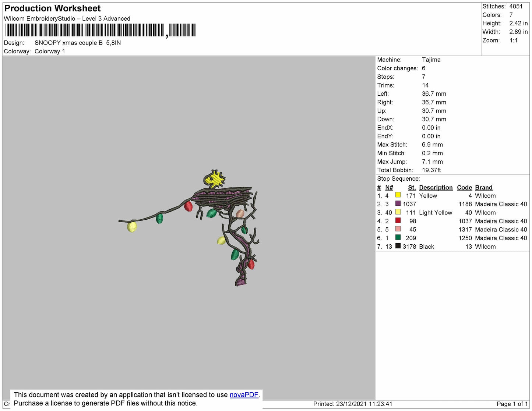Screen dimensions: 532x411
Task: Click the EndX value 0.00 in
Action: click(431, 128)
